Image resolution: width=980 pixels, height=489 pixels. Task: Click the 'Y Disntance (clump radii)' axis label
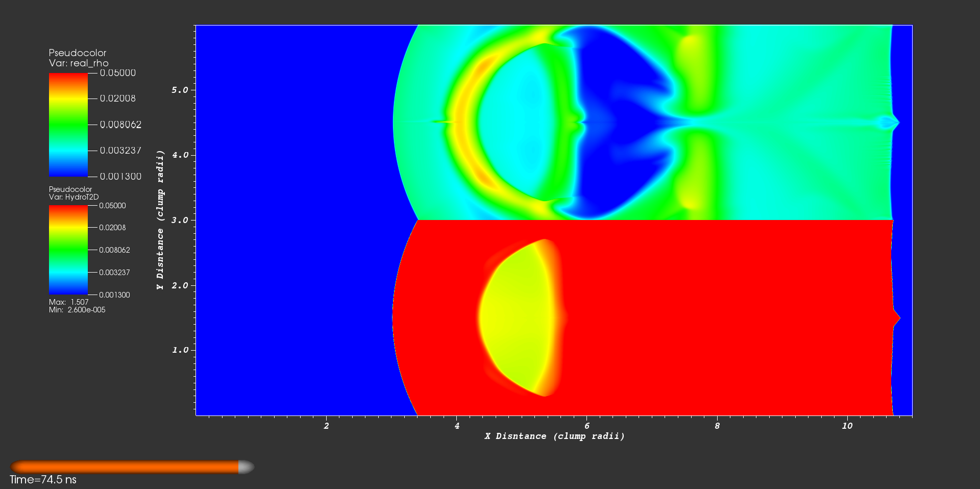point(160,220)
